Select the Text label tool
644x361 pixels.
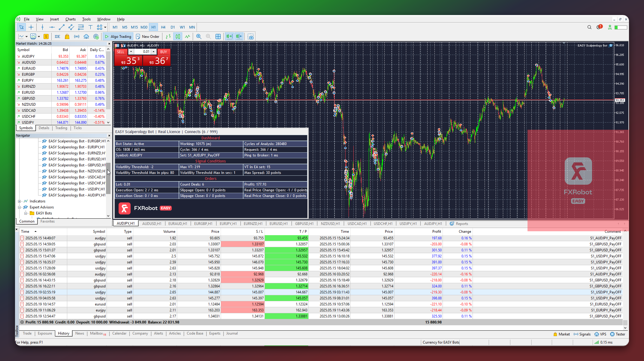(90, 27)
